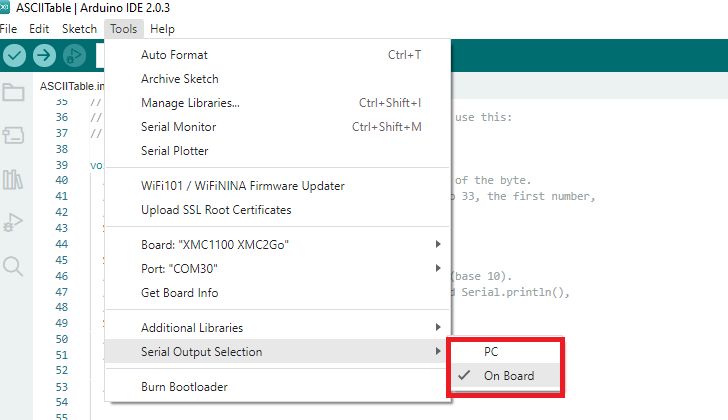The image size is (728, 420).
Task: Click the '(base 10).' comment text
Action: click(x=483, y=276)
